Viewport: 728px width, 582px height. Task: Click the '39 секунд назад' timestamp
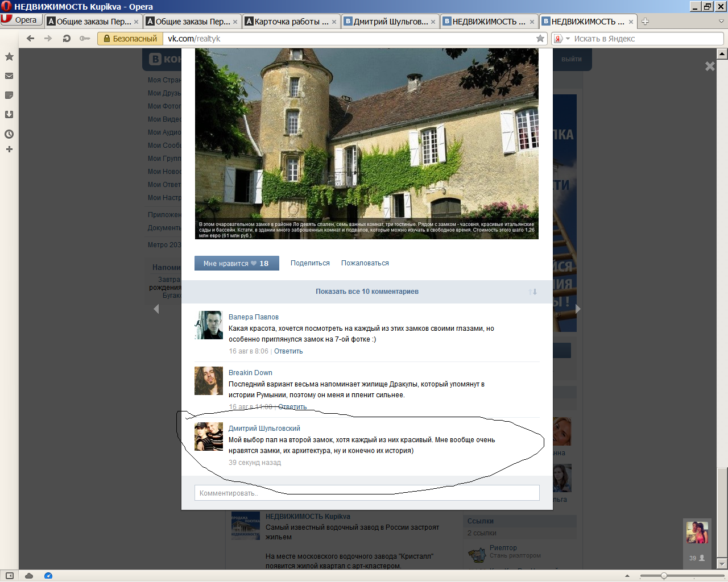(255, 463)
